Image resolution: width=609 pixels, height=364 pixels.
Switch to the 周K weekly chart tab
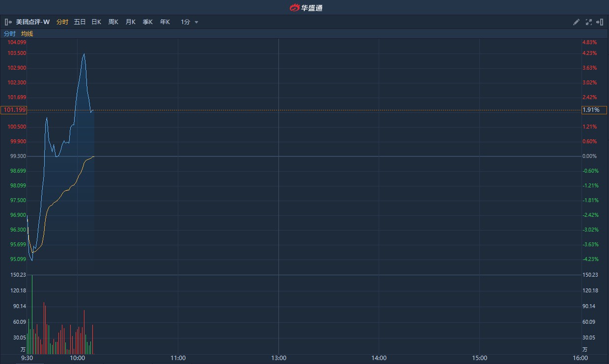click(113, 22)
